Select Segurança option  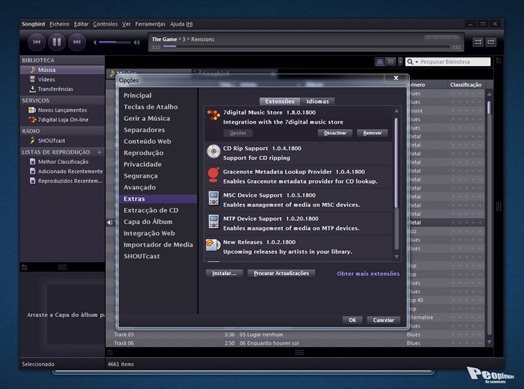pyautogui.click(x=140, y=176)
